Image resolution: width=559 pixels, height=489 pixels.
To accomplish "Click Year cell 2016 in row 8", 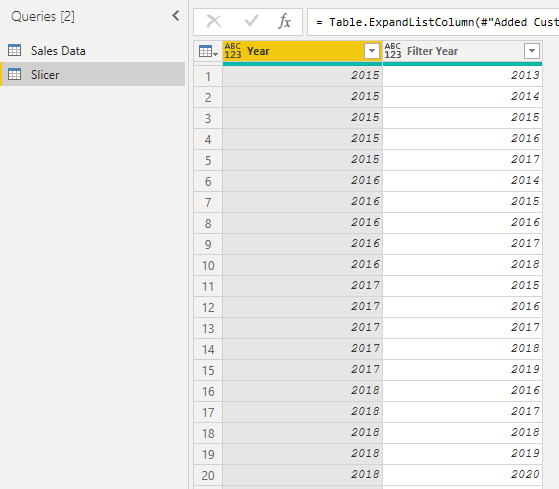I will (302, 223).
